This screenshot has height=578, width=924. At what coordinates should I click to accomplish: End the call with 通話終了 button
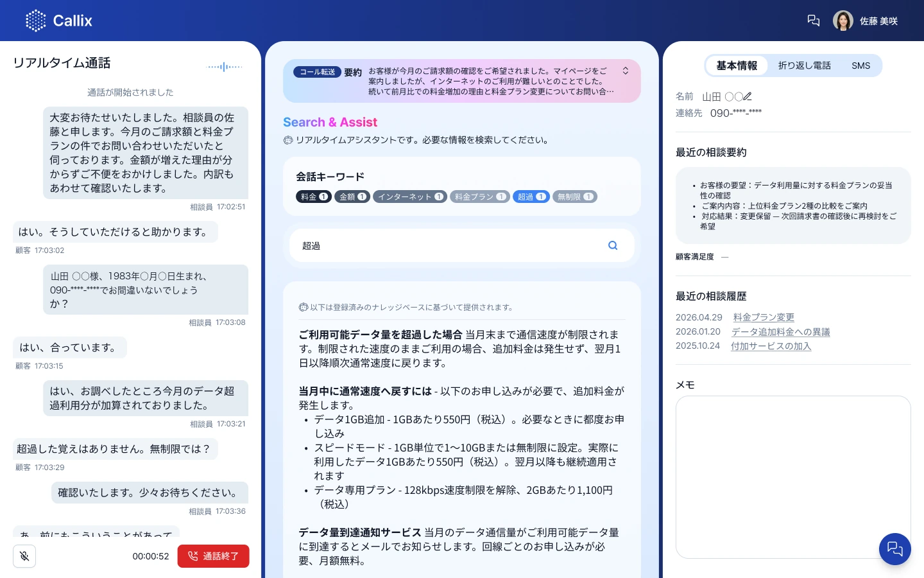tap(213, 556)
